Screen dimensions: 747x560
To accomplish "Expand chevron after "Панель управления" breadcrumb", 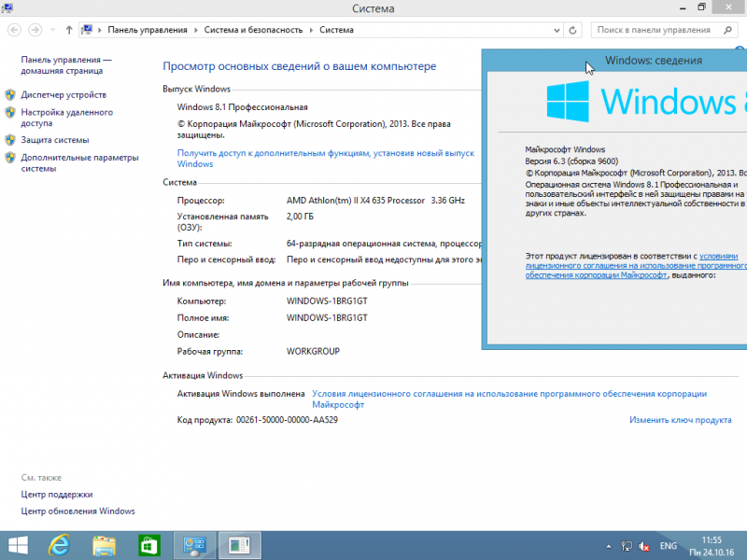I will [196, 30].
